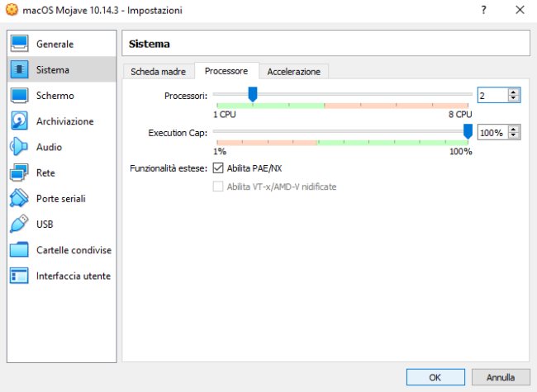Switch to the Scheda madre tab
Image resolution: width=537 pixels, height=392 pixels.
click(x=159, y=72)
